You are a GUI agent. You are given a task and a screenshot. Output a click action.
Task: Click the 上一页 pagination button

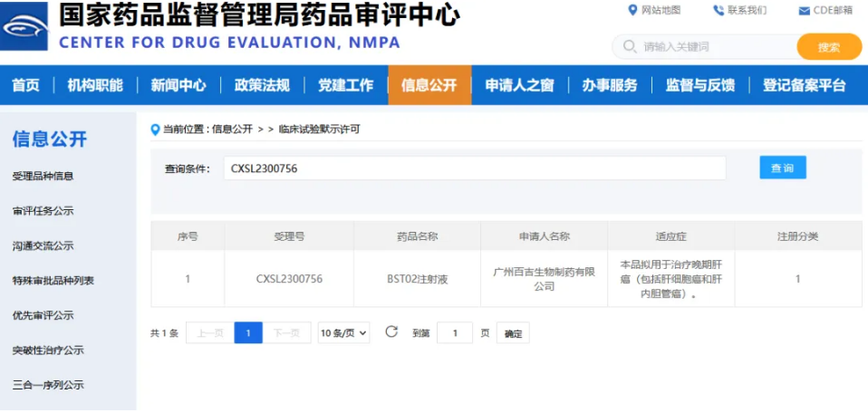210,332
